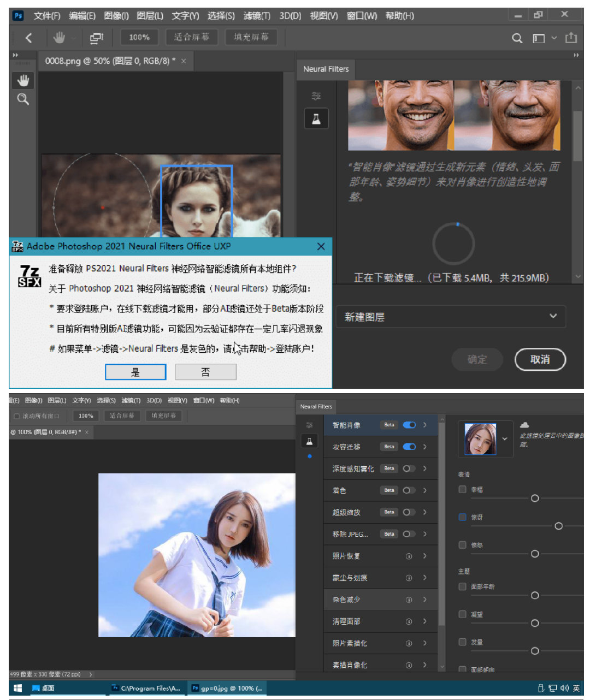Screen dimensions: 590x700
Task: Expand the 超级缩放 filter chevron
Action: (424, 512)
